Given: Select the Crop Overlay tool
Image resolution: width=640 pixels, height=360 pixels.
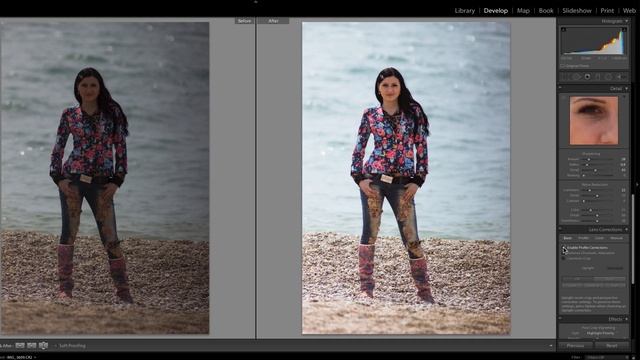Looking at the screenshot, I should [565, 76].
